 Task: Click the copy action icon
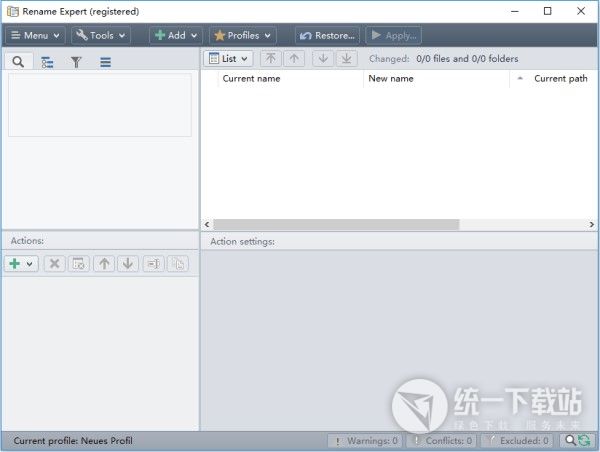(178, 264)
